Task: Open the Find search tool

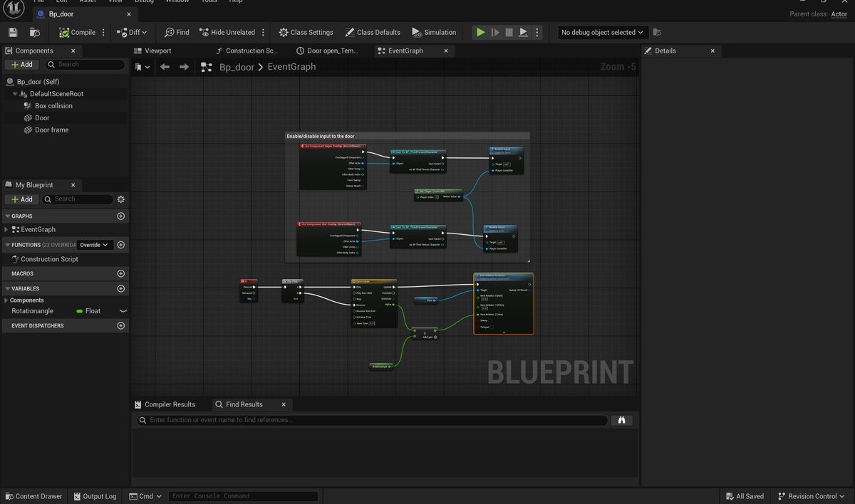Action: 176,31
